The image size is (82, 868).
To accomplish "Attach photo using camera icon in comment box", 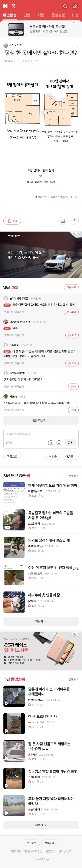I will [51, 443].
